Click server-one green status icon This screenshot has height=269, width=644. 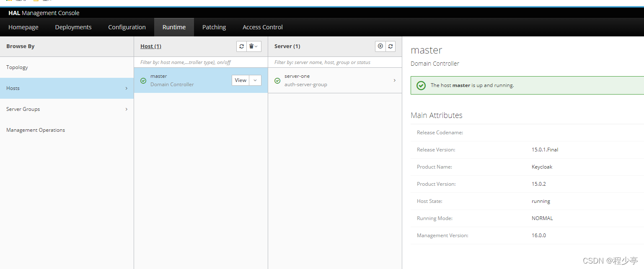click(277, 81)
